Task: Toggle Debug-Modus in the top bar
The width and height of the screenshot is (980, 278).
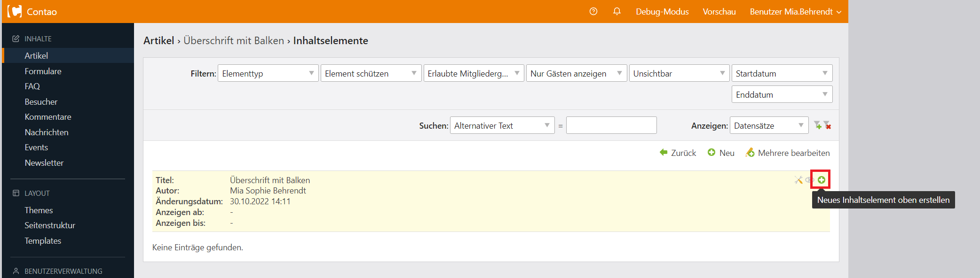Action: [x=662, y=11]
